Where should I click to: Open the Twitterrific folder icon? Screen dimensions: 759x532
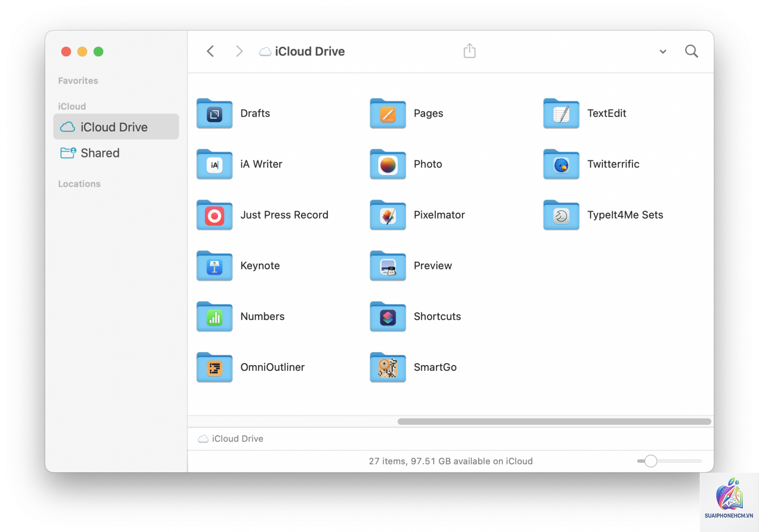(x=561, y=165)
